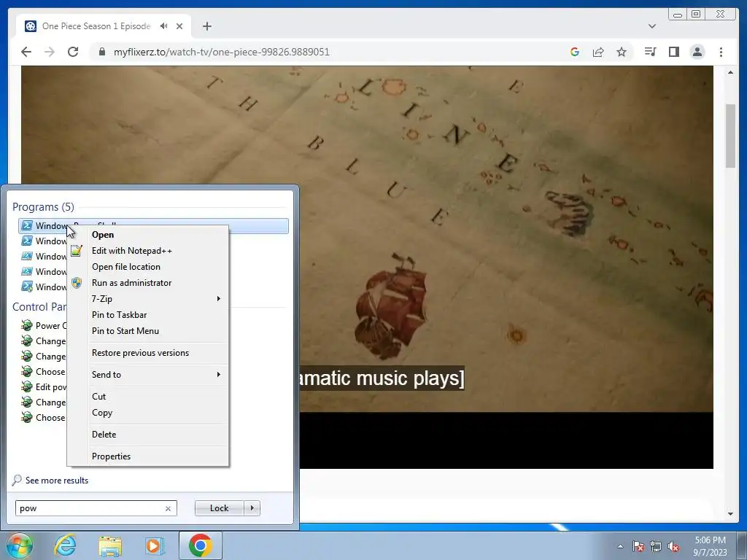This screenshot has width=747, height=560.
Task: Click the network tray icon
Action: click(656, 546)
